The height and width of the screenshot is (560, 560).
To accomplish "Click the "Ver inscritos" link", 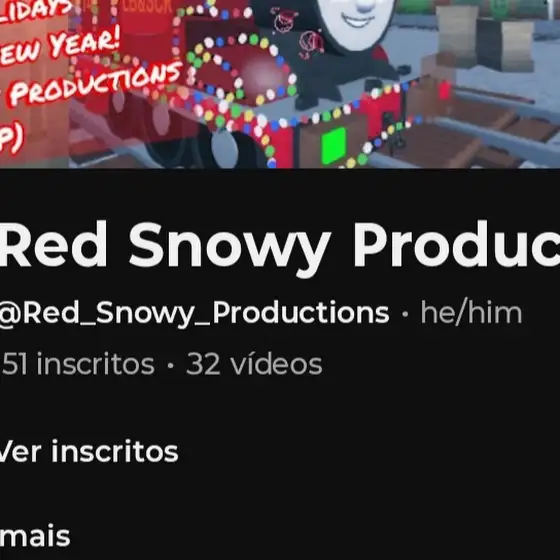I will point(89,452).
